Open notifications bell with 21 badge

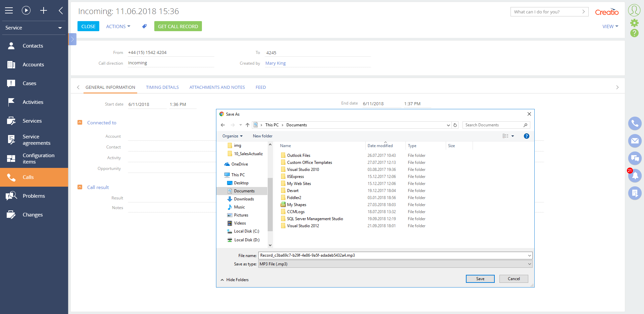click(635, 176)
